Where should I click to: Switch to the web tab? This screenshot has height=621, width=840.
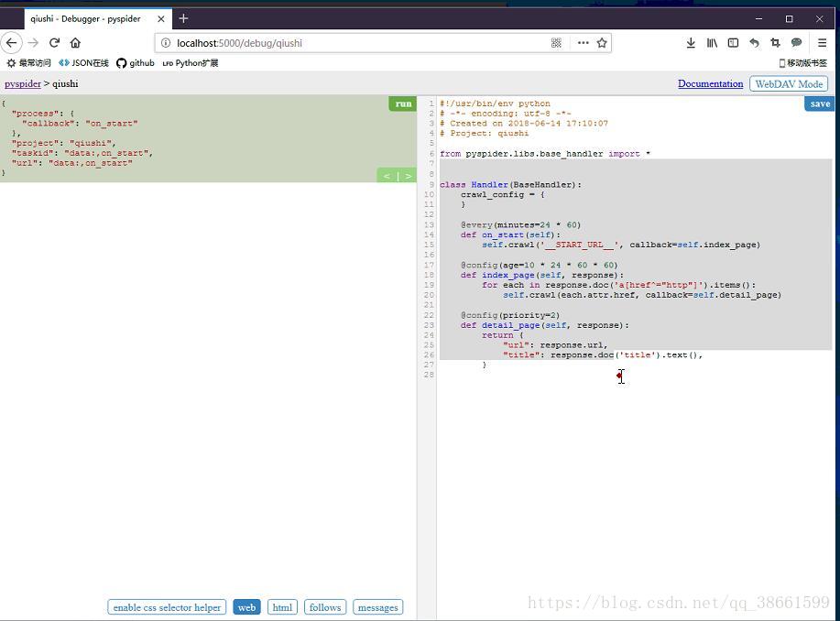(246, 607)
